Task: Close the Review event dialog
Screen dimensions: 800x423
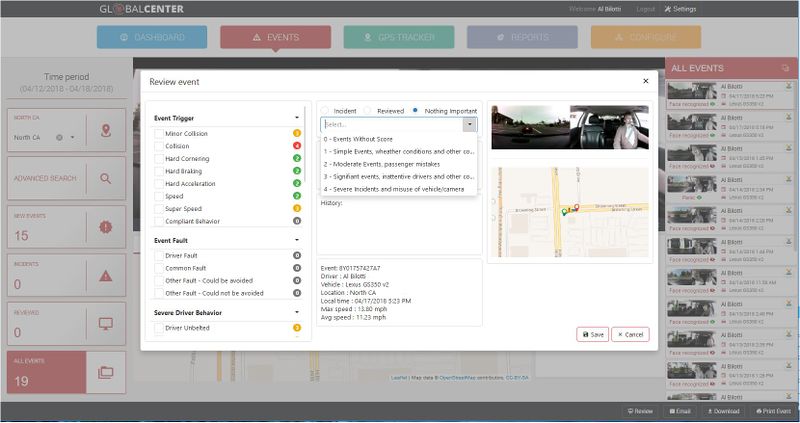Action: 645,81
